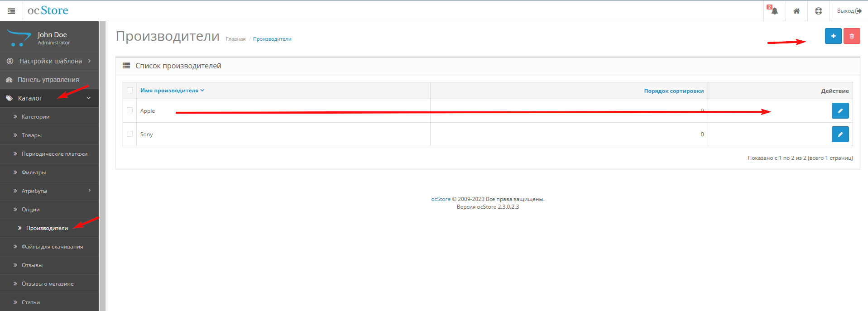Select all manufacturers header checkbox
Image resolution: width=868 pixels, height=311 pixels.
(x=130, y=91)
